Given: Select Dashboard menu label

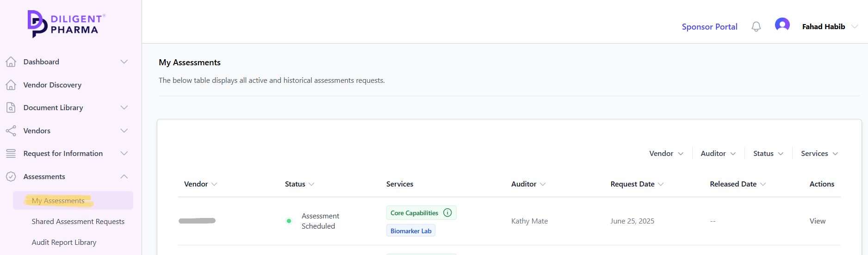Looking at the screenshot, I should coord(41,62).
